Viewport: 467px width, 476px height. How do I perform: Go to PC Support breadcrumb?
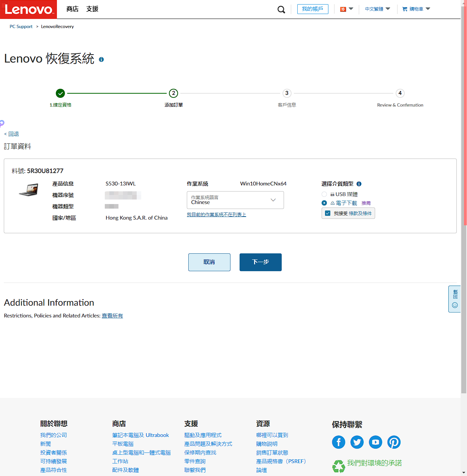point(21,27)
